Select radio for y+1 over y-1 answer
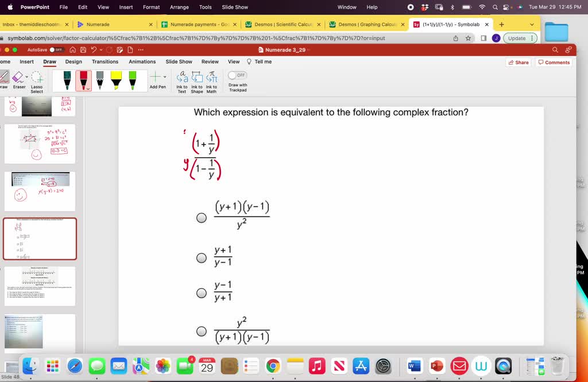Image resolution: width=588 pixels, height=382 pixels. 202,258
